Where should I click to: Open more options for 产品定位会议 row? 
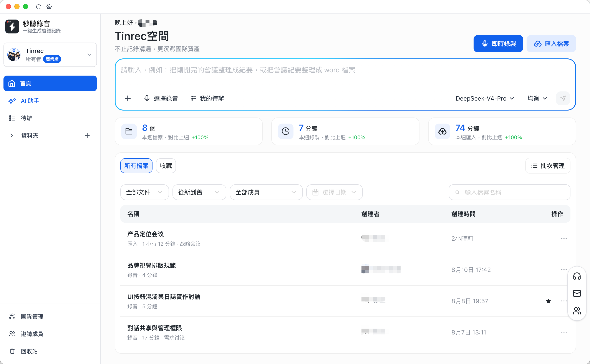(564, 238)
